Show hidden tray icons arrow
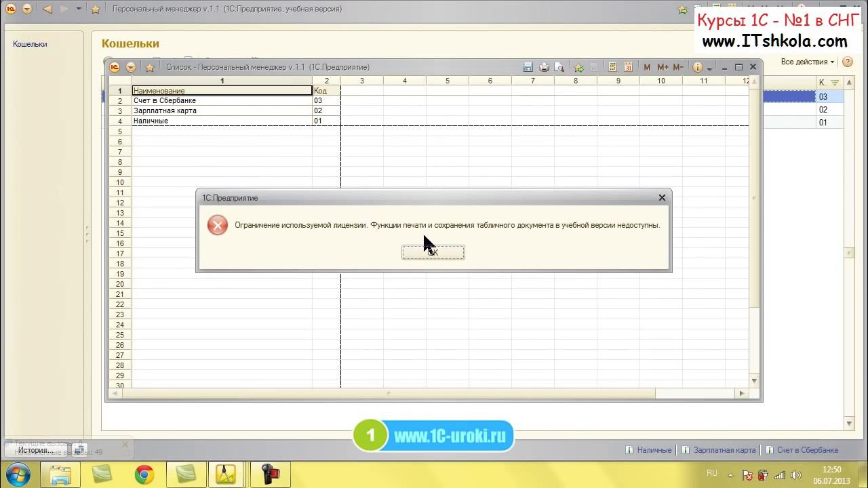 pos(731,474)
